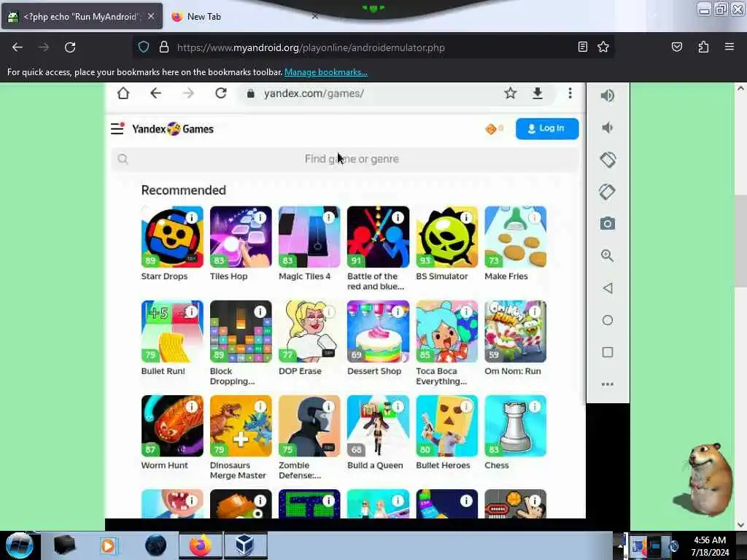Take a screenshot with camera icon

tap(608, 223)
